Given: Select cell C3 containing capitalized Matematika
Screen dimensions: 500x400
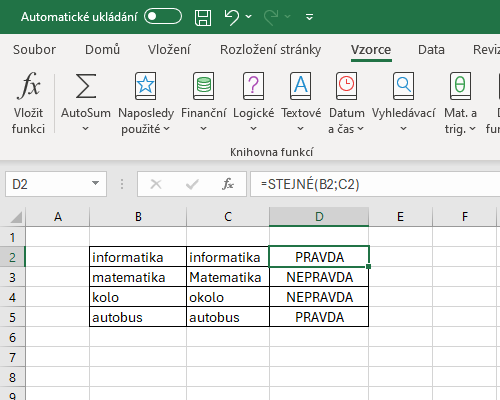Looking at the screenshot, I should pos(228,277).
